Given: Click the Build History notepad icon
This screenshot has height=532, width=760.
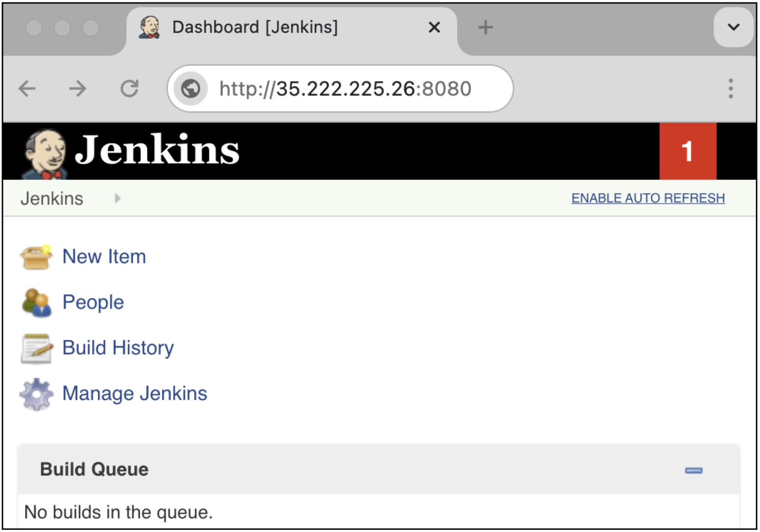Looking at the screenshot, I should pos(37,348).
